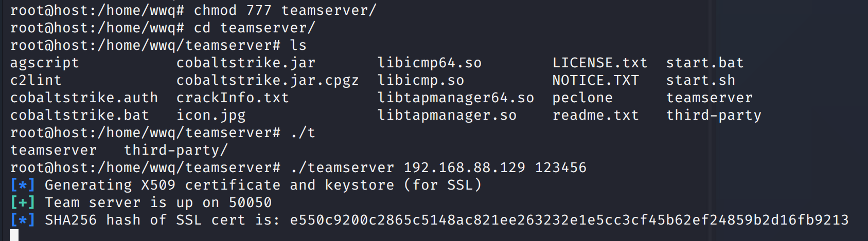868x241 pixels.
Task: Select the start.bat file name
Action: click(705, 63)
